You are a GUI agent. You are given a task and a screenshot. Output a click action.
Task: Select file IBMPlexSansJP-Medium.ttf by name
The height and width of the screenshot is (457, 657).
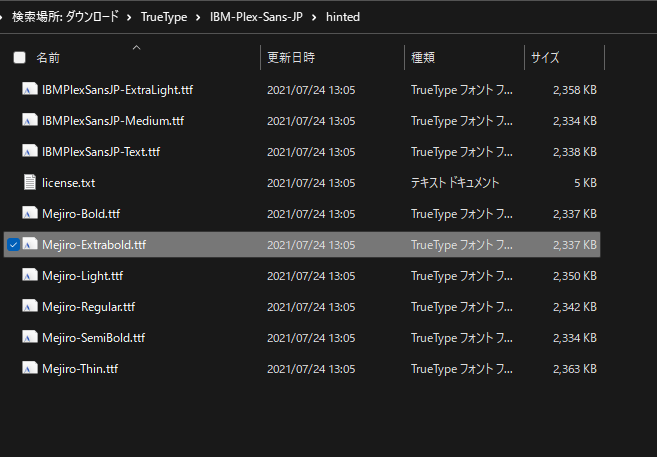(x=113, y=121)
